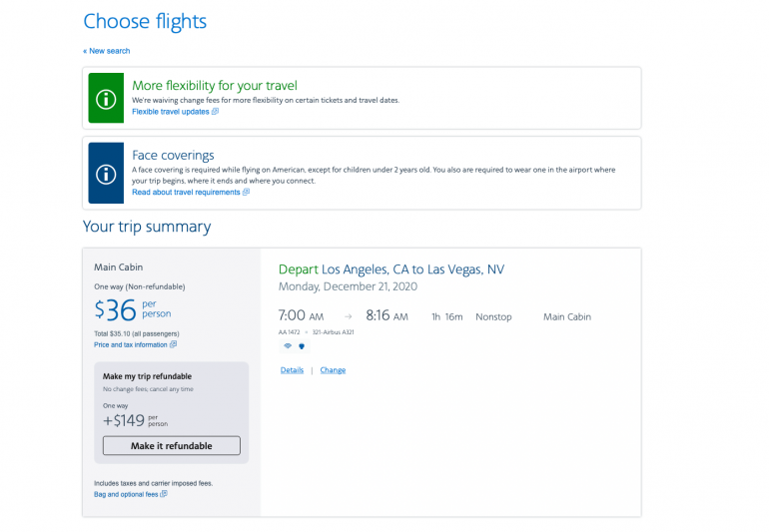The width and height of the screenshot is (769, 532).
Task: Open Bag and optional fees link
Action: pyautogui.click(x=126, y=494)
